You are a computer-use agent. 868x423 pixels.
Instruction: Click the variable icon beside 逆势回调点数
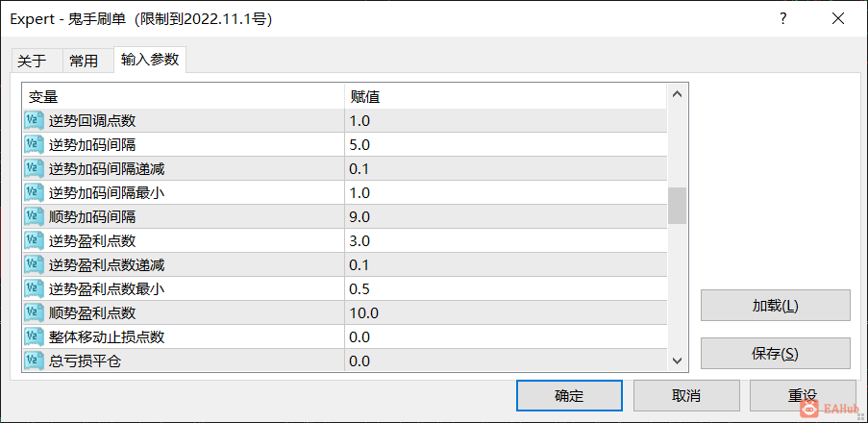tap(34, 120)
